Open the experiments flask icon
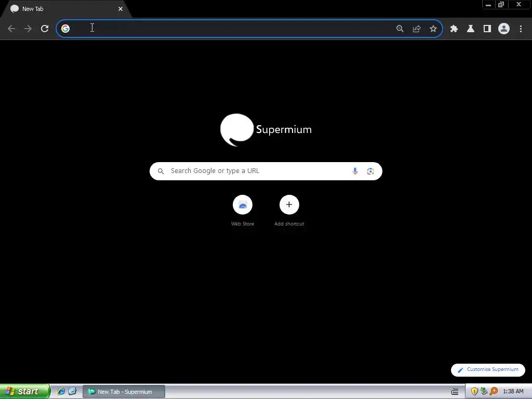 (x=471, y=29)
